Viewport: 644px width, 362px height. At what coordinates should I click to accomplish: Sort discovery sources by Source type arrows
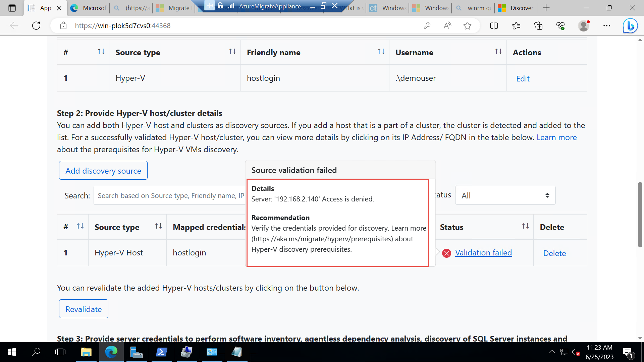click(x=158, y=226)
